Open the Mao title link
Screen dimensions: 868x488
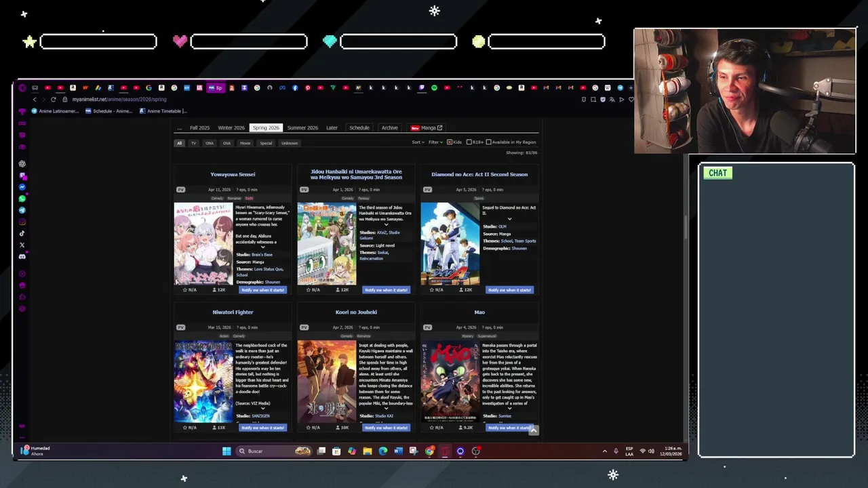(479, 312)
